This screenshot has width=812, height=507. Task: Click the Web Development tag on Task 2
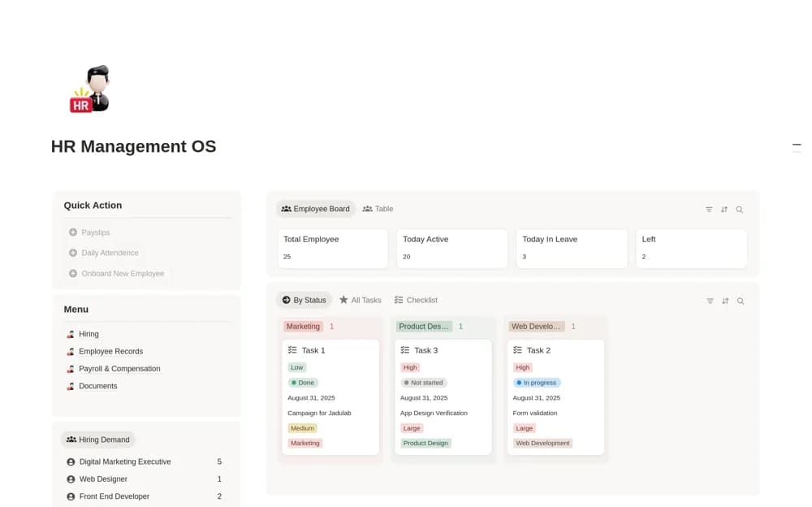[542, 444]
